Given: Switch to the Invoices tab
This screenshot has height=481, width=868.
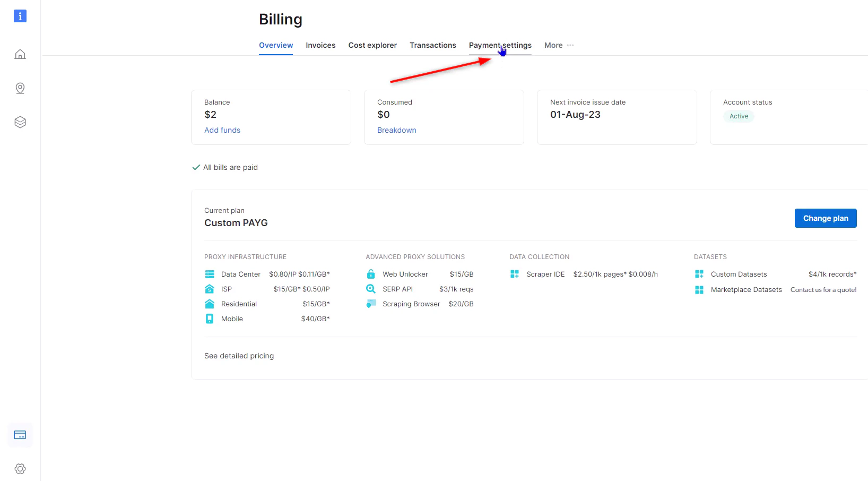Looking at the screenshot, I should (x=320, y=45).
